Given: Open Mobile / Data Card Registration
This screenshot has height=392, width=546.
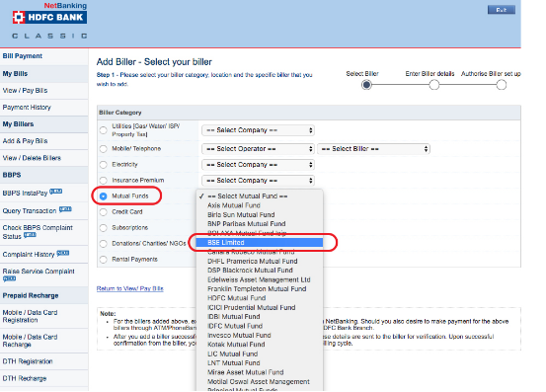Looking at the screenshot, I should (30, 316).
